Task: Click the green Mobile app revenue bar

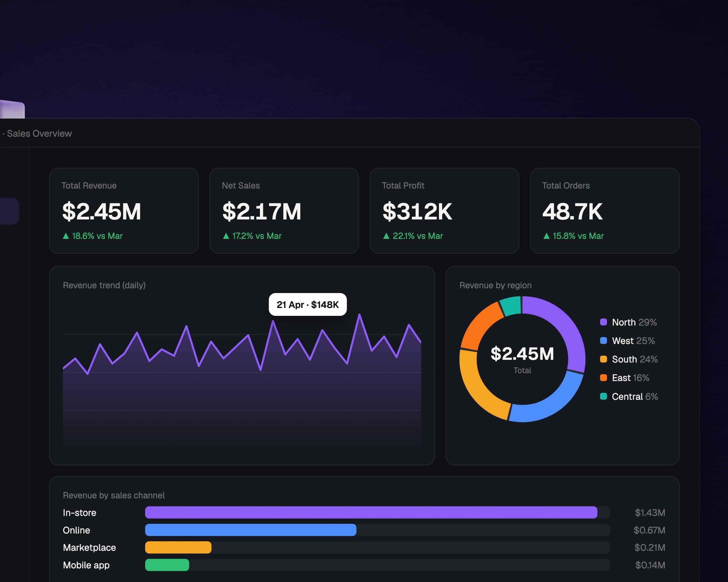Action: click(167, 565)
